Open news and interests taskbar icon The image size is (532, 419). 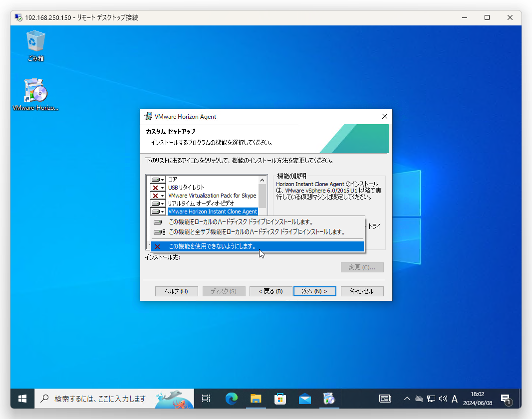click(x=385, y=399)
